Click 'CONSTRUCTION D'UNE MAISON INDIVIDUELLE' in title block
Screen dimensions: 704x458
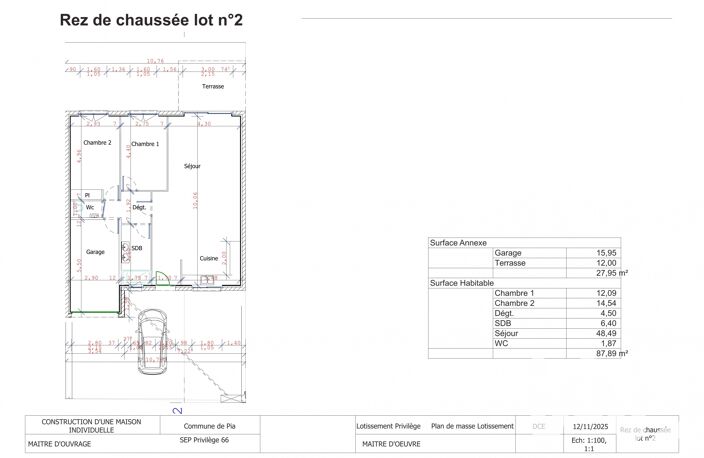click(91, 426)
